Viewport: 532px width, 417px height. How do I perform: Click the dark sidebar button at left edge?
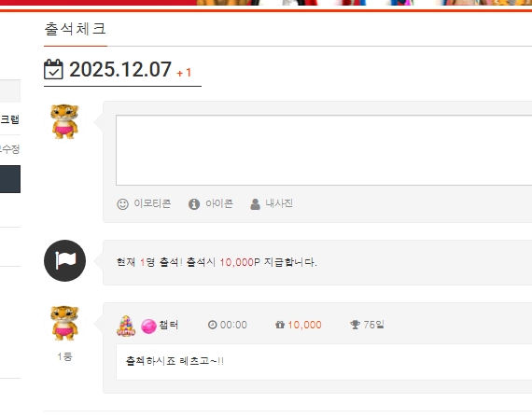(10, 179)
